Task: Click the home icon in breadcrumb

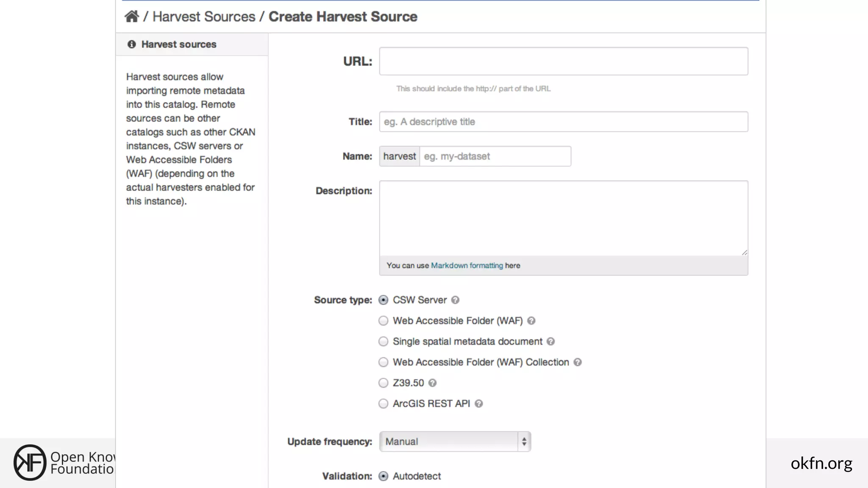Action: click(x=131, y=17)
